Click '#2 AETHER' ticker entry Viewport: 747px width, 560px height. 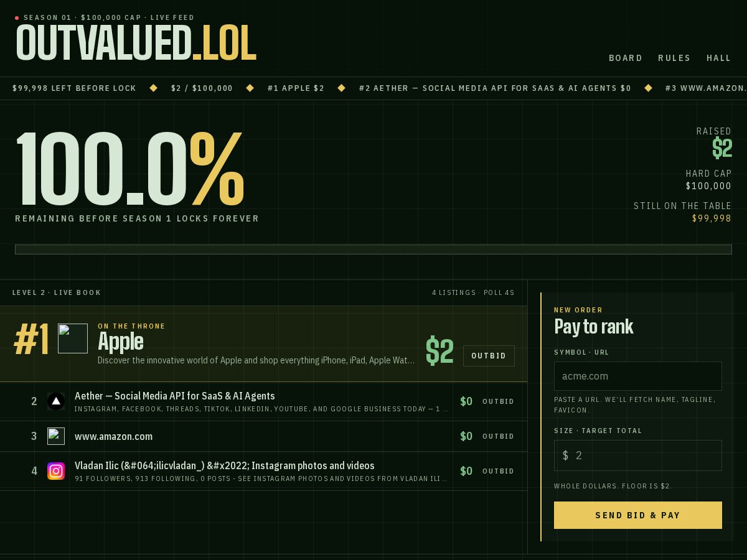[x=495, y=88]
